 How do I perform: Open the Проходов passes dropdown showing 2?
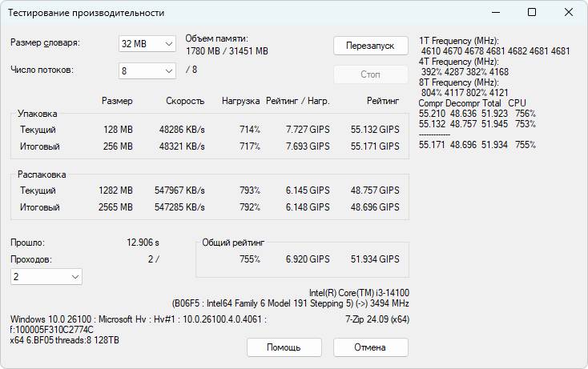(46, 276)
